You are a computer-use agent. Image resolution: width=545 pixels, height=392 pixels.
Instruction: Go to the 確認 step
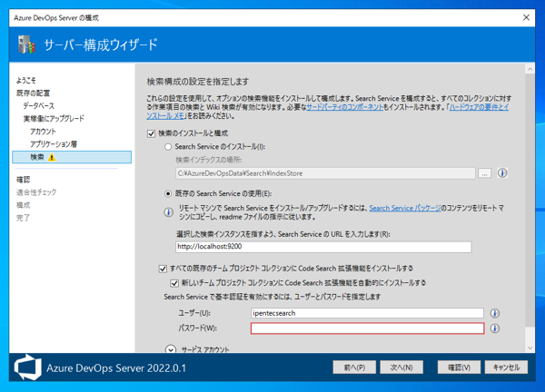click(24, 180)
